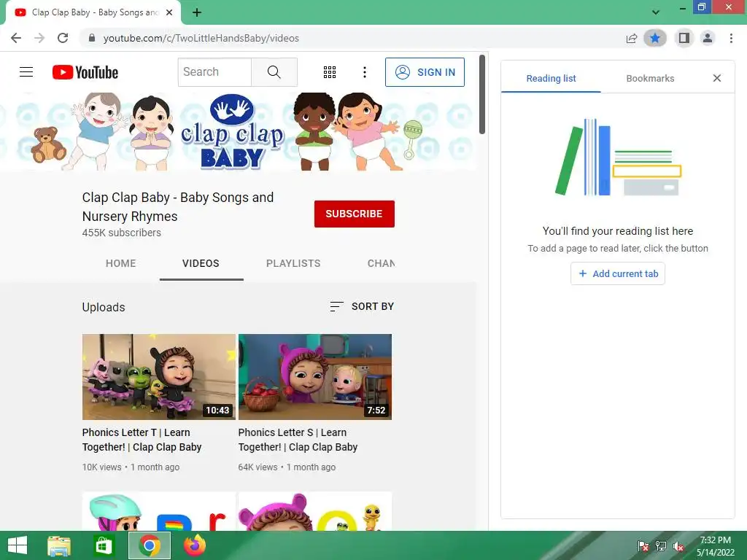Toggle the Chrome side panel icon
747x560 pixels.
point(684,38)
